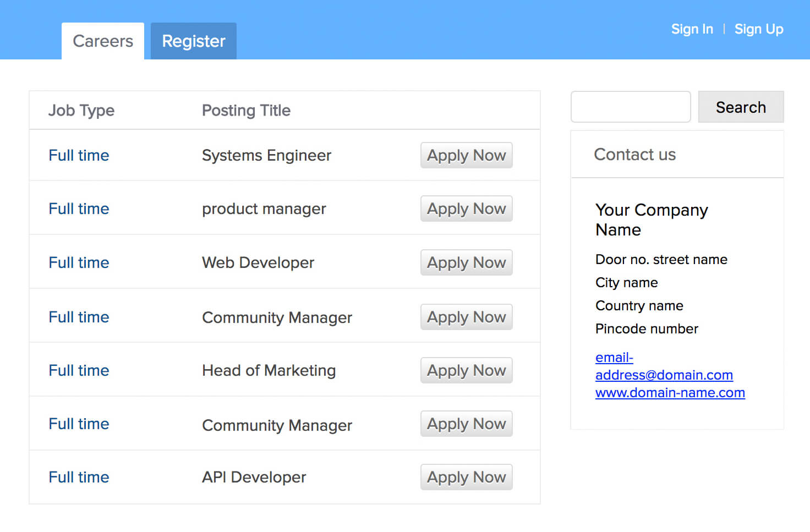This screenshot has width=810, height=532.
Task: Open the Careers tab
Action: click(x=103, y=41)
